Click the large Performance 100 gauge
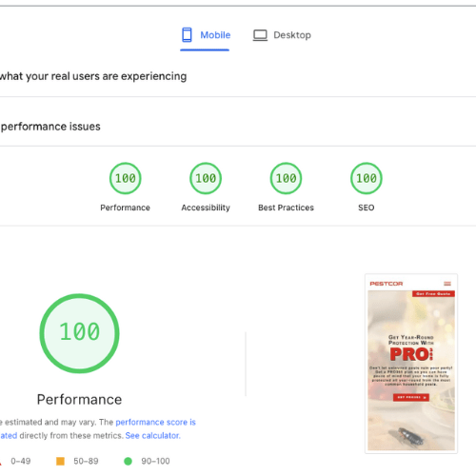 click(x=79, y=333)
